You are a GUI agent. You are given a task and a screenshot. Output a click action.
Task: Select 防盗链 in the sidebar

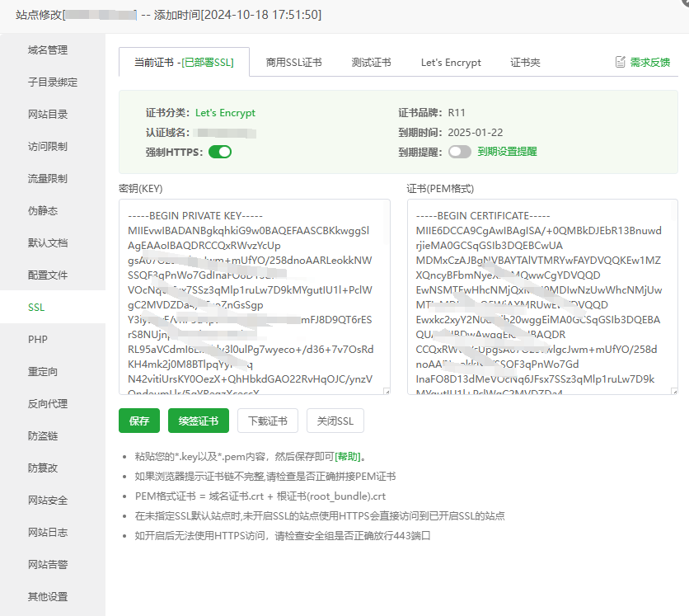click(43, 435)
